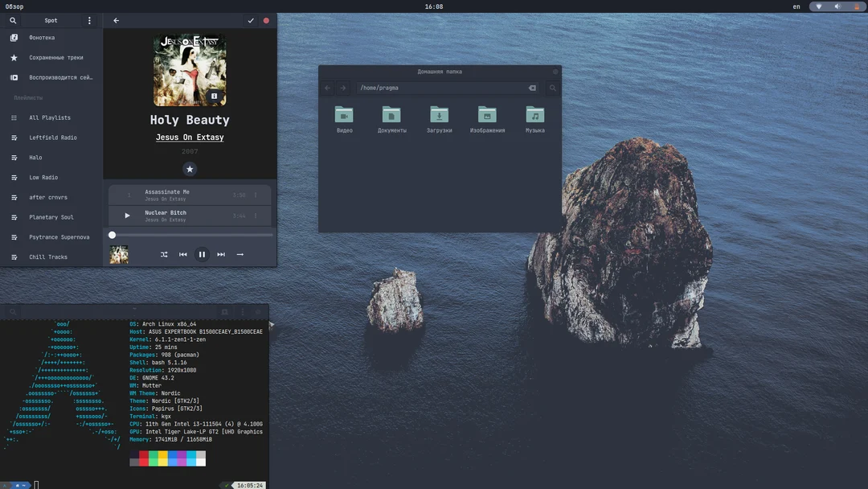Image resolution: width=868 pixels, height=489 pixels.
Task: Open the Jesus On Extasy artist page
Action: [190, 137]
